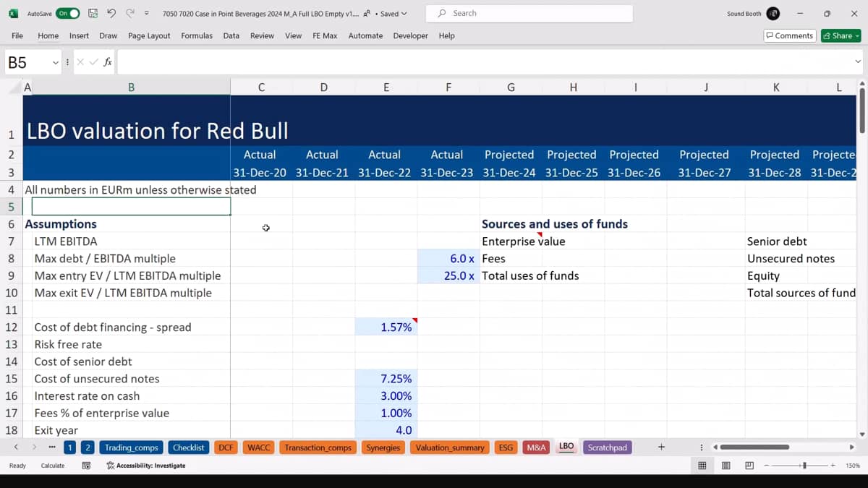Open the WACC sheet tab

tap(258, 448)
